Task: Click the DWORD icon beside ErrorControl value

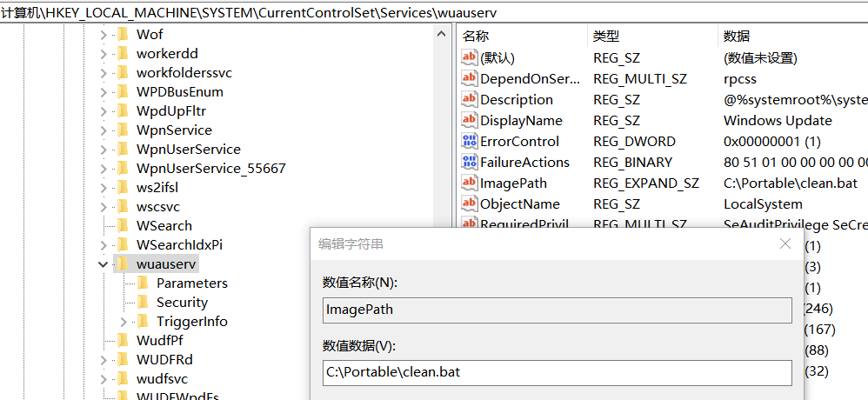Action: 470,141
